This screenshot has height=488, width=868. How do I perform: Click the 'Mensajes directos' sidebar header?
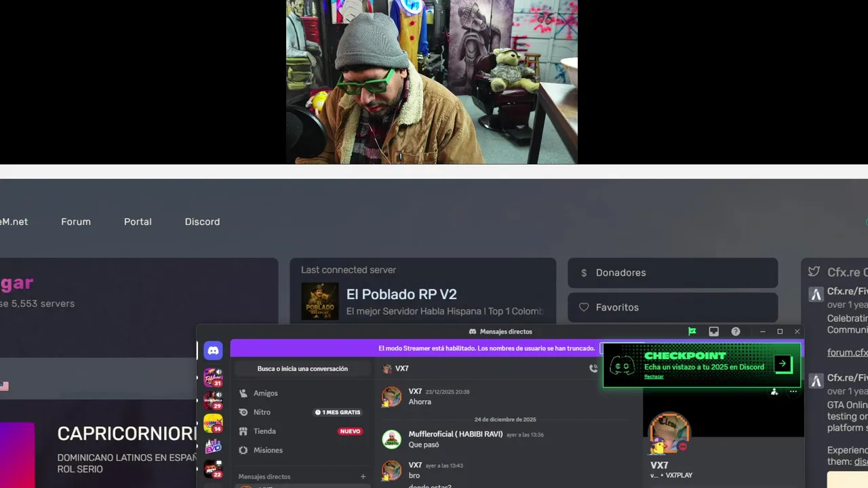pyautogui.click(x=264, y=476)
